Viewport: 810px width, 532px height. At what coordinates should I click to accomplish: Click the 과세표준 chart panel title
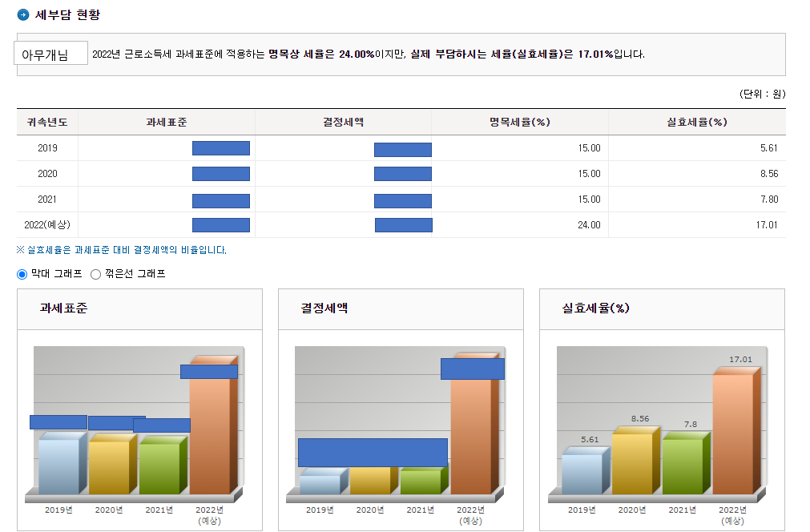tap(63, 308)
